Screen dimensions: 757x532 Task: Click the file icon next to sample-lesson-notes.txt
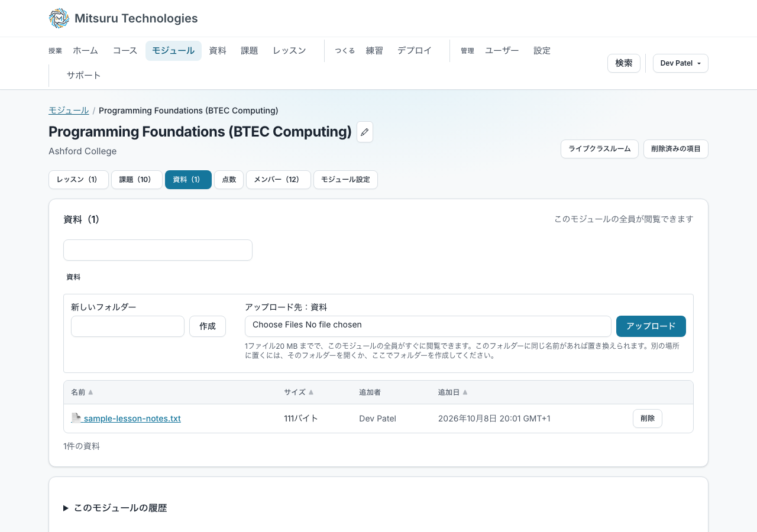[x=76, y=418]
